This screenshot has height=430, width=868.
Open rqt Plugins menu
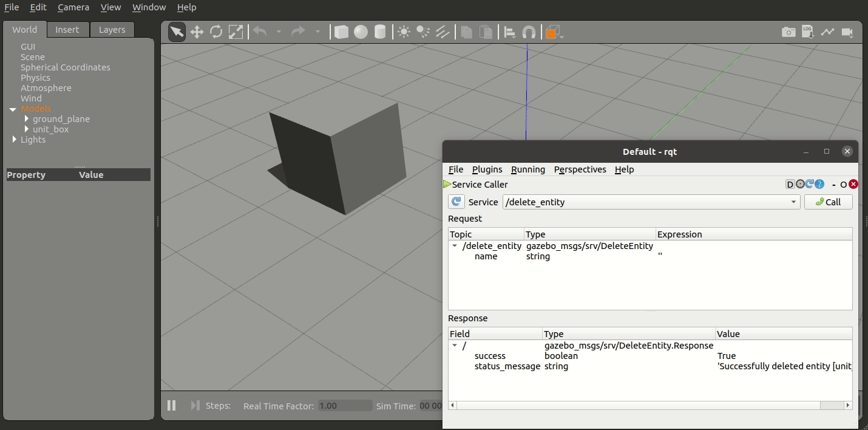[x=487, y=169]
